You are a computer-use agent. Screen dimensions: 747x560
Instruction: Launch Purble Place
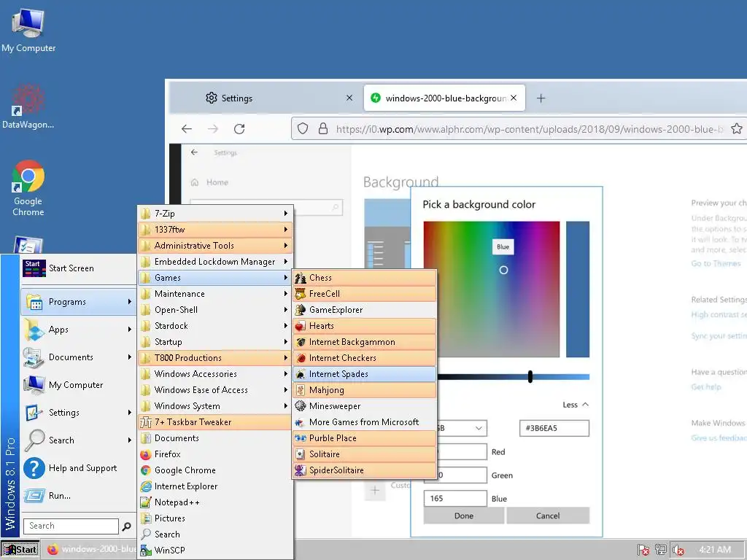365,438
